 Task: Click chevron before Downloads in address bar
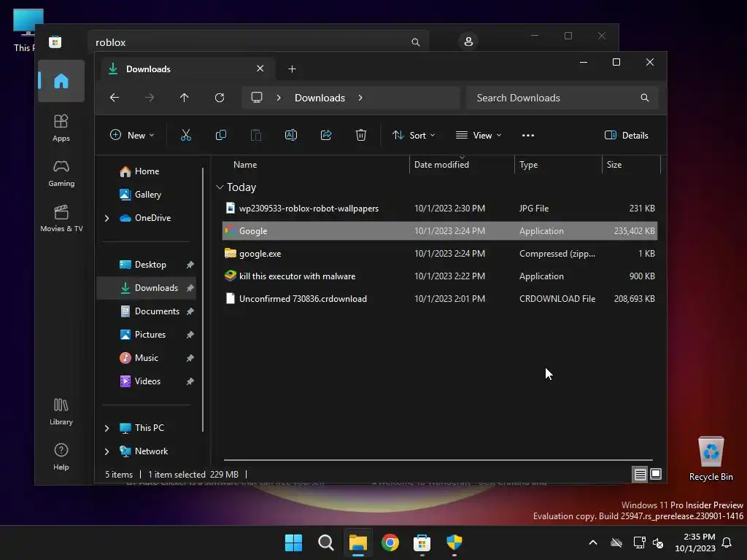(x=279, y=98)
